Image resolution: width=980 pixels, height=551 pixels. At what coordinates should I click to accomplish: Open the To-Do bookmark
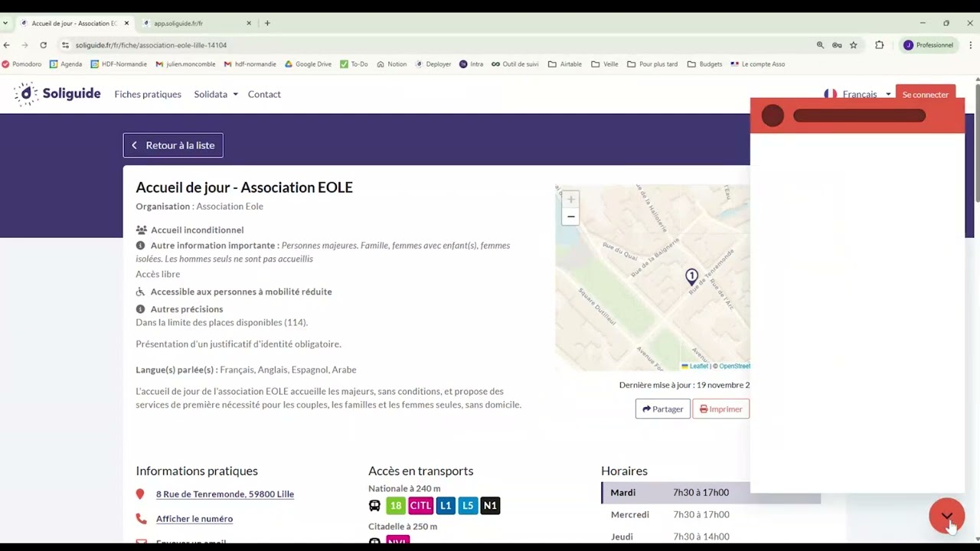pyautogui.click(x=354, y=64)
